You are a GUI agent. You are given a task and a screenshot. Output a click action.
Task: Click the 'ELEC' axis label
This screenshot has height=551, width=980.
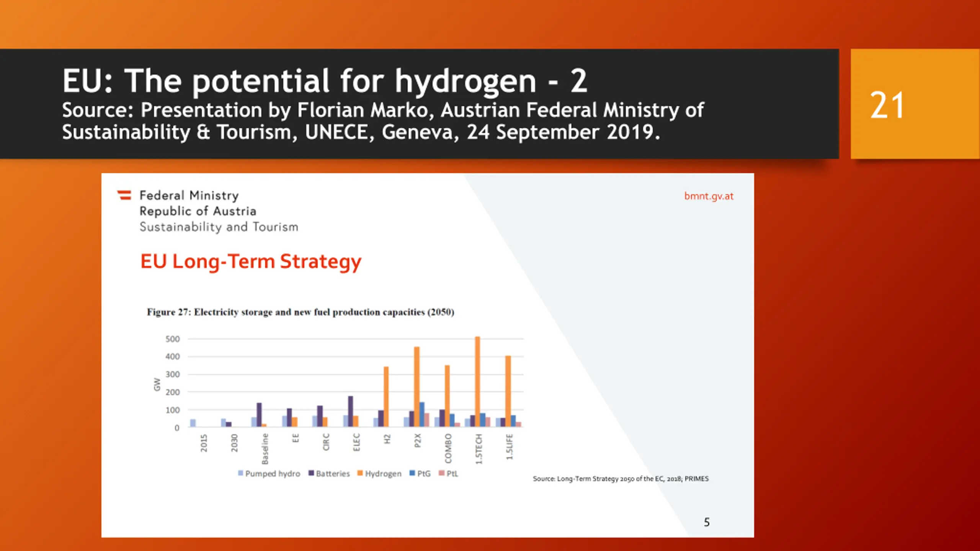[356, 442]
